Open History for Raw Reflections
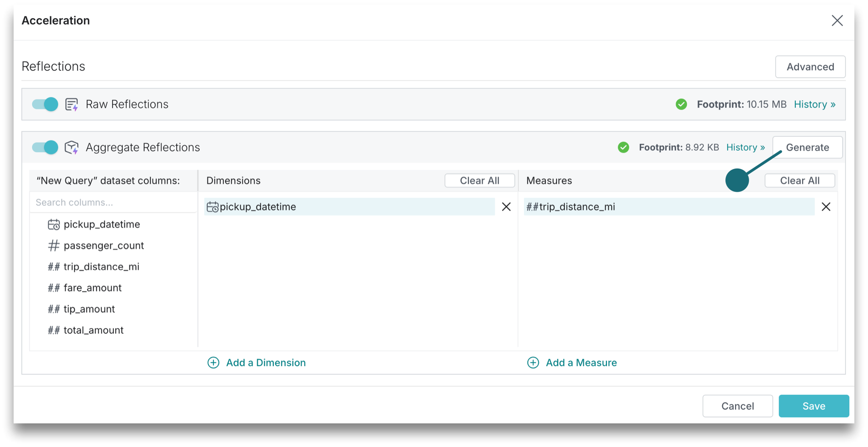This screenshot has width=868, height=447. click(x=814, y=104)
